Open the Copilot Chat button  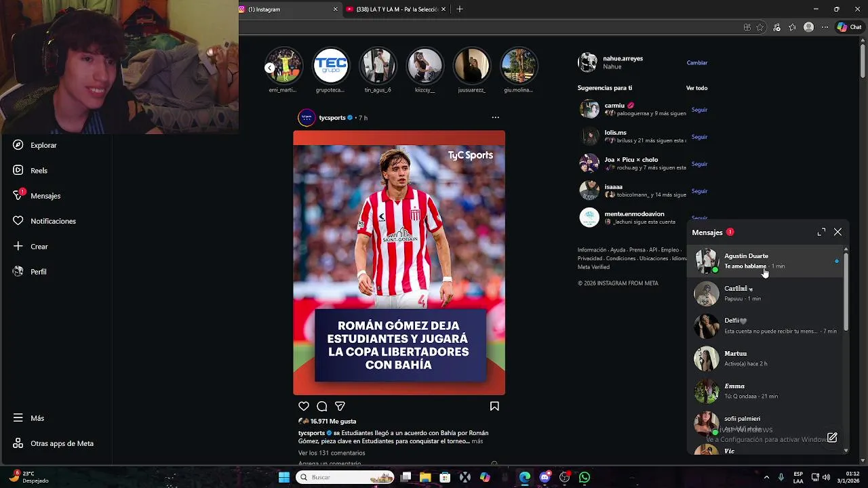[849, 27]
